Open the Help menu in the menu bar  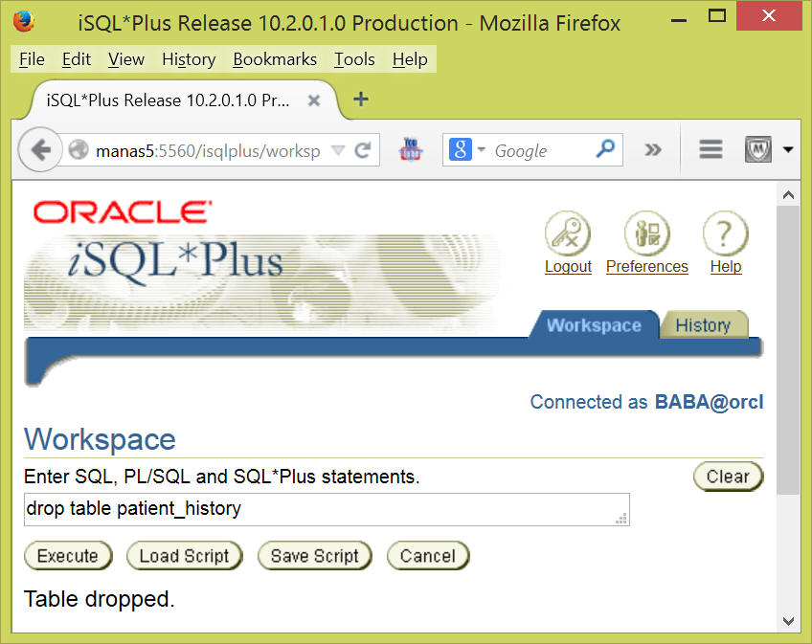[410, 59]
